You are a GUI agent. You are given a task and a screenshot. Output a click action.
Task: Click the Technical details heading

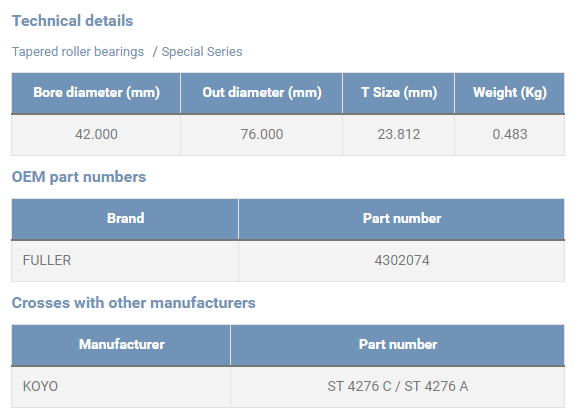click(x=72, y=21)
